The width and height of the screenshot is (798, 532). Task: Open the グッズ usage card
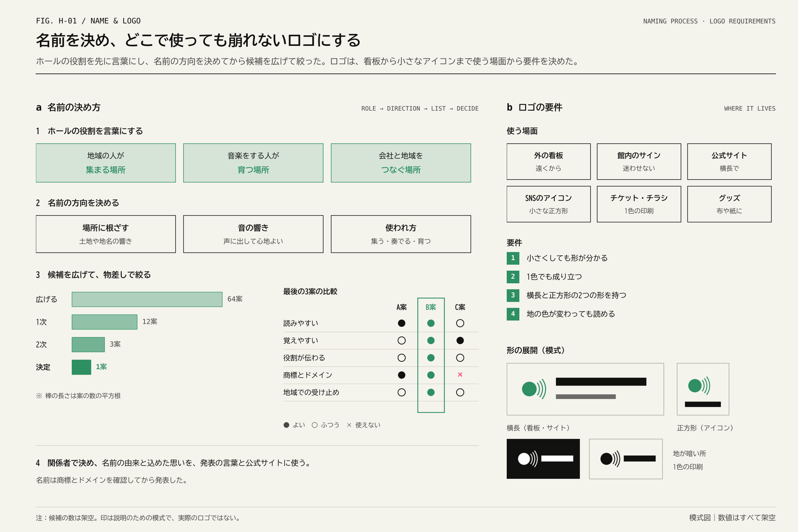pyautogui.click(x=729, y=204)
